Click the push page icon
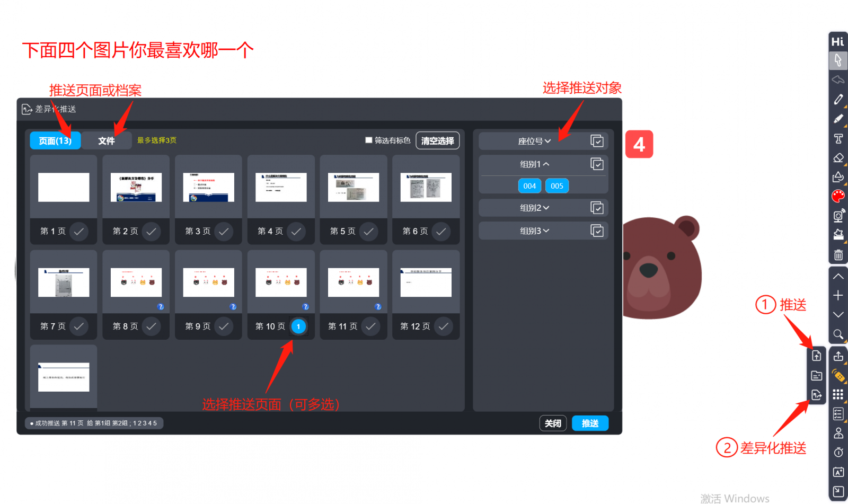The image size is (848, 504). click(x=816, y=356)
